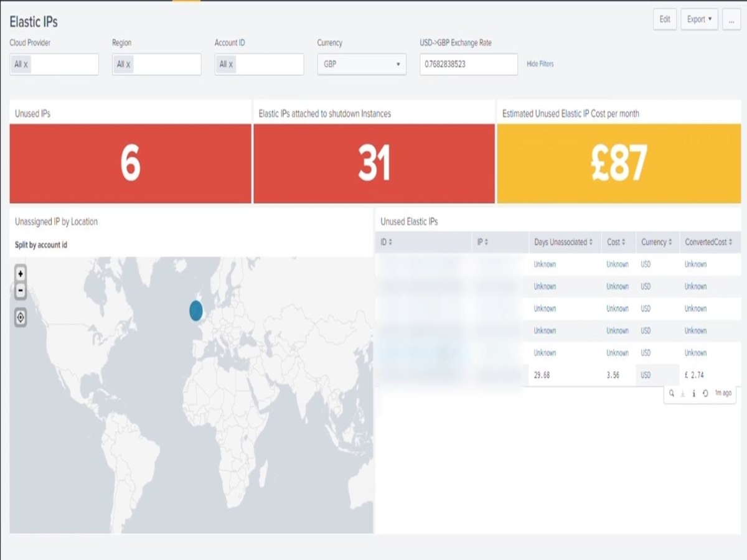The height and width of the screenshot is (560, 747).
Task: Open search magnifier icon under Unused Elastic IPs table
Action: coord(672,393)
